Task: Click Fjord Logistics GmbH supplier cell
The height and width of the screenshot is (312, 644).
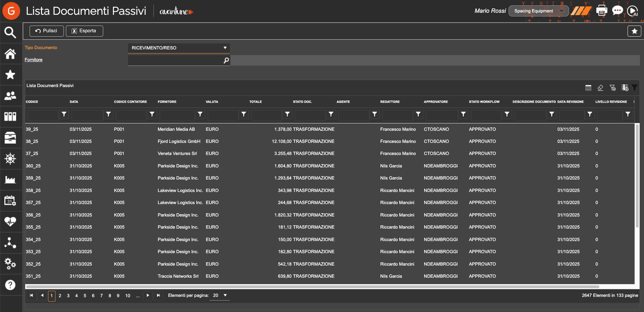Action: 179,142
